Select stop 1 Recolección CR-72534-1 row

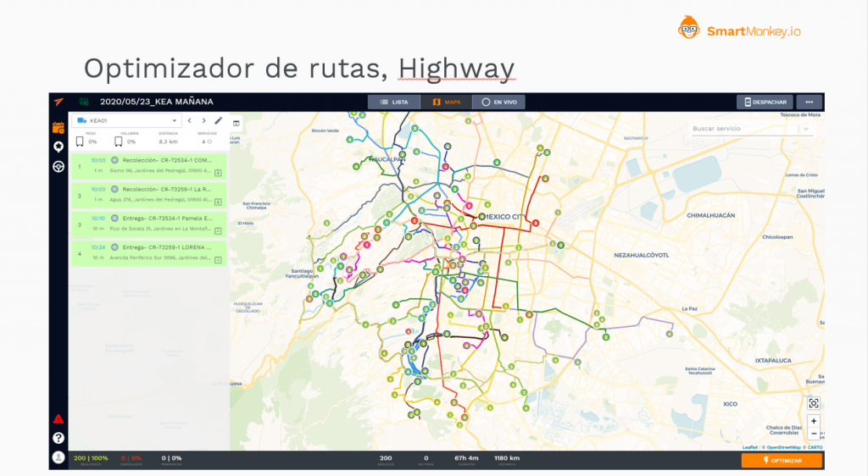(x=148, y=166)
